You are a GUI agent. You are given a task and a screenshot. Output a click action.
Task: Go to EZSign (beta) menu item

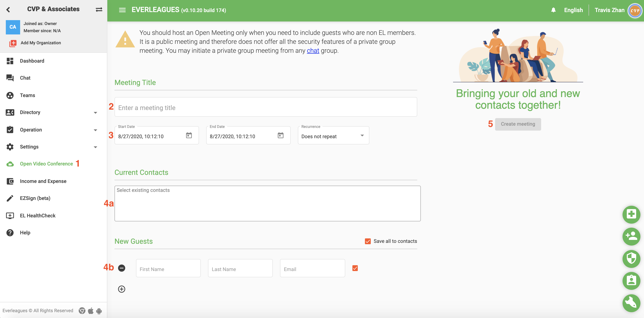(x=35, y=198)
